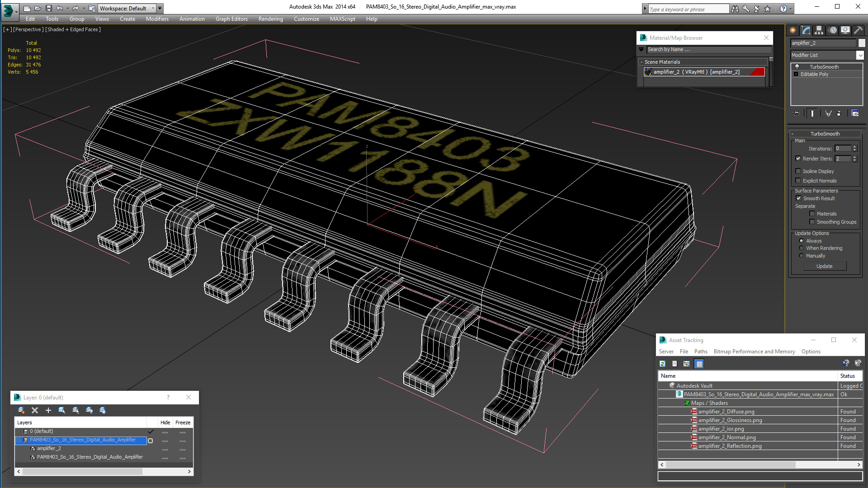Click the Save File floppy icon
This screenshot has width=868, height=488.
pos(49,8)
